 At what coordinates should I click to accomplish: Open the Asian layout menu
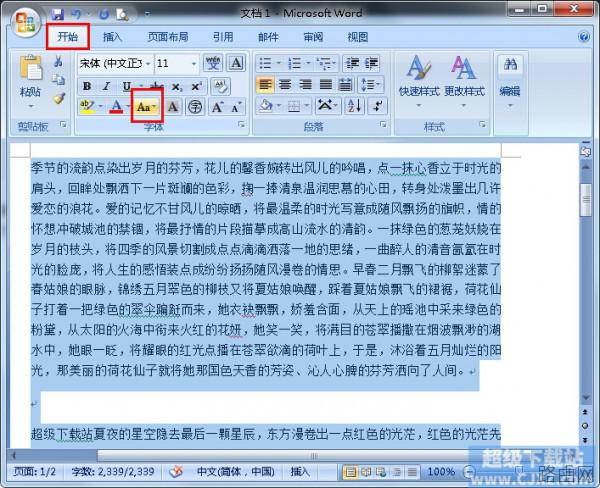[x=326, y=105]
